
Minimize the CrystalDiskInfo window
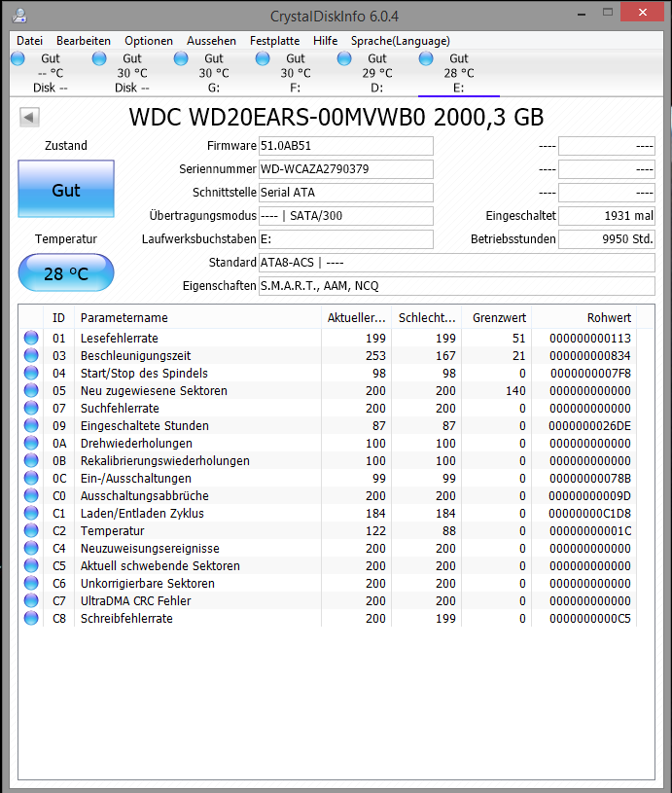pos(582,14)
